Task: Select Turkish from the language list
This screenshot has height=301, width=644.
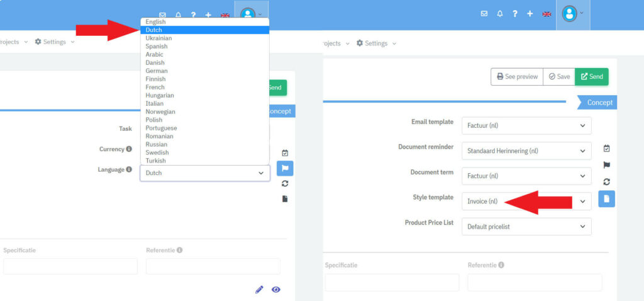Action: (204, 161)
